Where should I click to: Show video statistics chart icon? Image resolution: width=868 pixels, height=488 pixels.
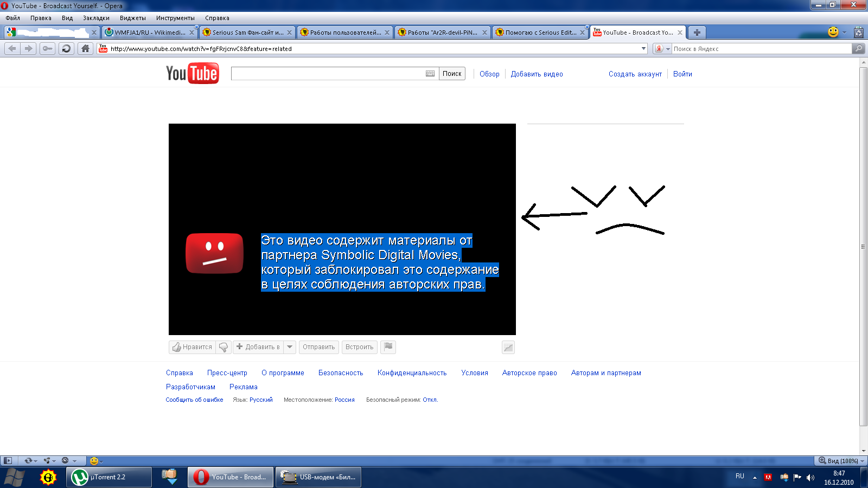coord(508,347)
